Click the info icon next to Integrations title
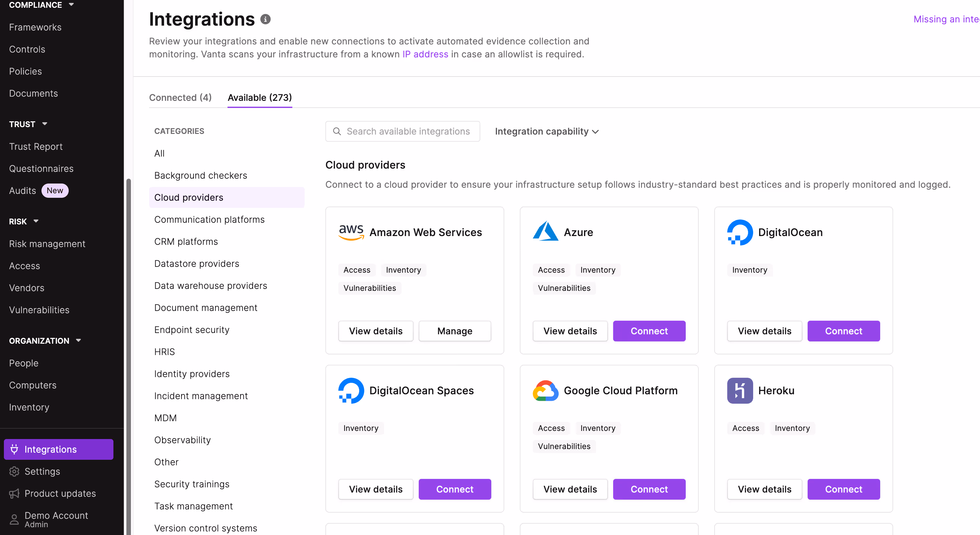This screenshot has height=535, width=980. click(265, 19)
